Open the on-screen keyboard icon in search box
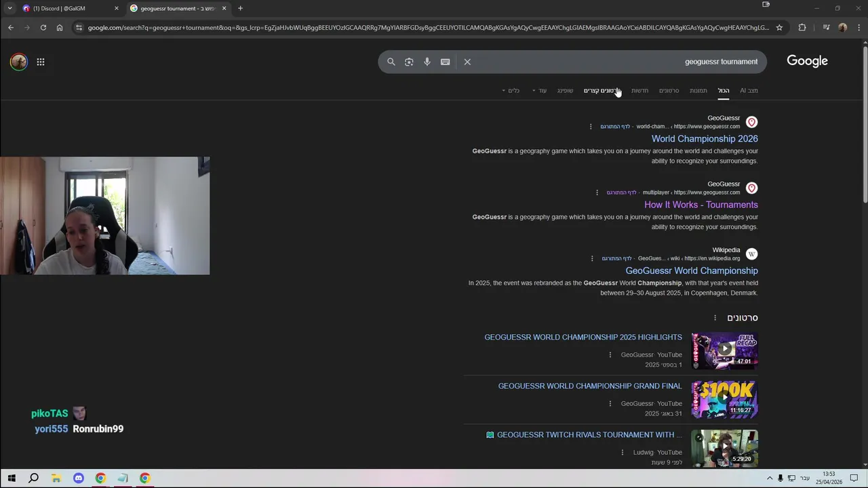 pos(446,62)
